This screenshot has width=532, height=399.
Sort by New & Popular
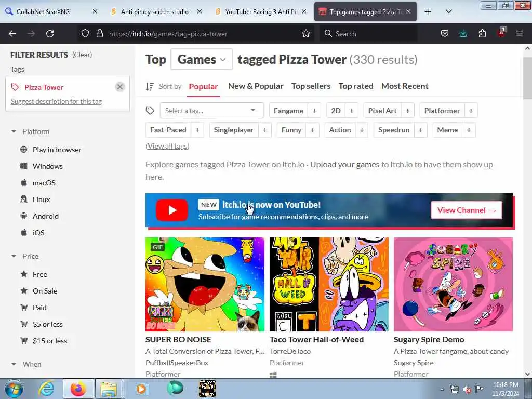coord(256,86)
